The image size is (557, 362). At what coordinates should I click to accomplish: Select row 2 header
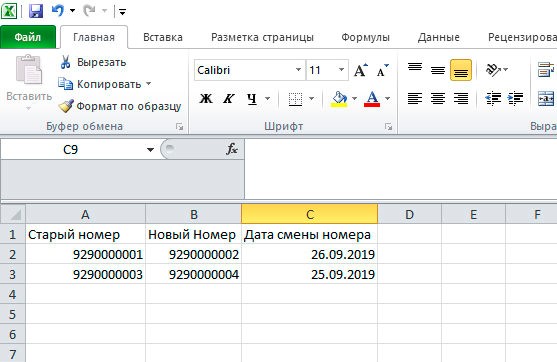[12, 255]
